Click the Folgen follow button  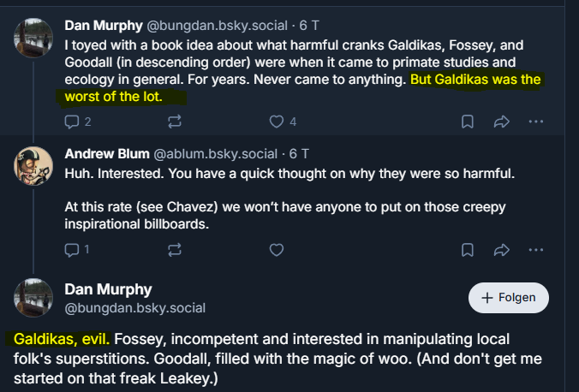click(x=509, y=298)
